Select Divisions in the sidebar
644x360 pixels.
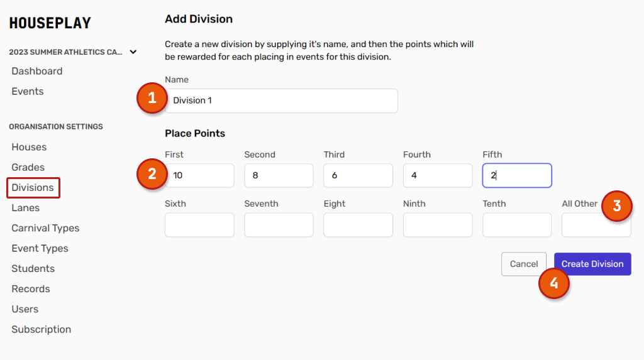point(33,187)
